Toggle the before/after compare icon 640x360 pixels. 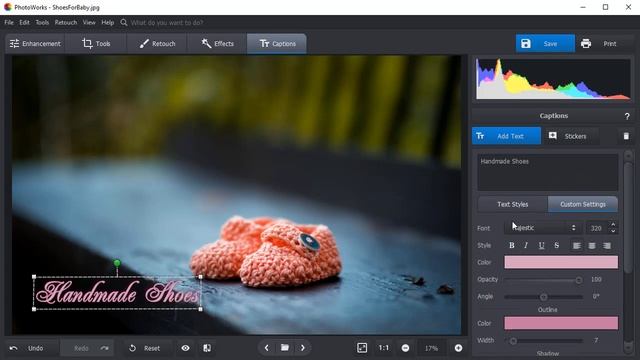pyautogui.click(x=207, y=348)
